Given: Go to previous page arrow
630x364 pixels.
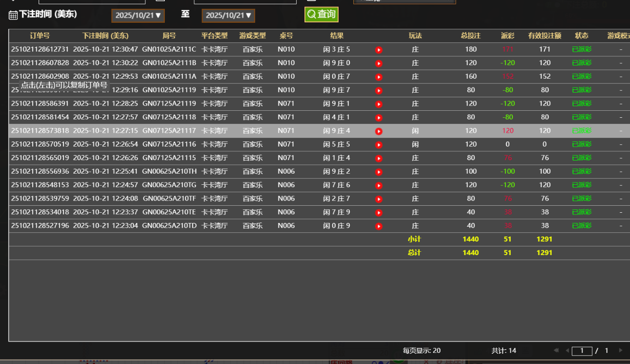Looking at the screenshot, I should (x=567, y=351).
